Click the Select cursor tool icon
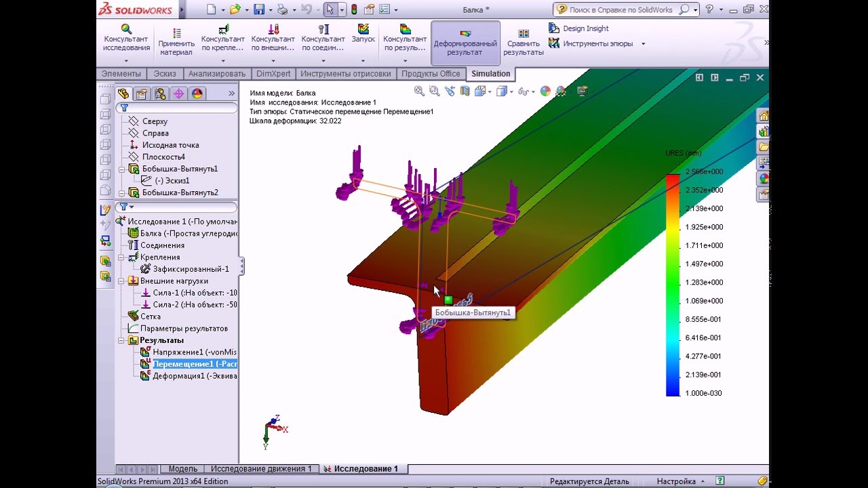 click(x=330, y=9)
